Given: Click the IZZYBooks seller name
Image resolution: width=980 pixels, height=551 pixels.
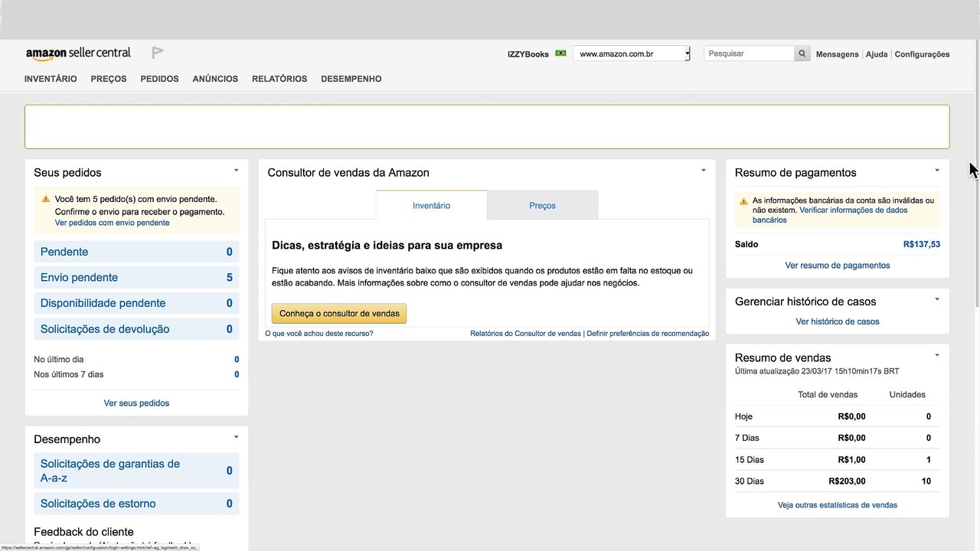Looking at the screenshot, I should (x=528, y=54).
